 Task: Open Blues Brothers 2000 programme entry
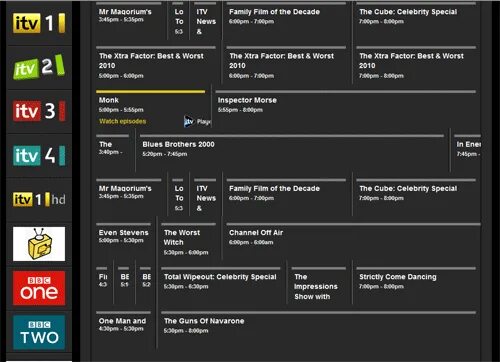(x=292, y=152)
